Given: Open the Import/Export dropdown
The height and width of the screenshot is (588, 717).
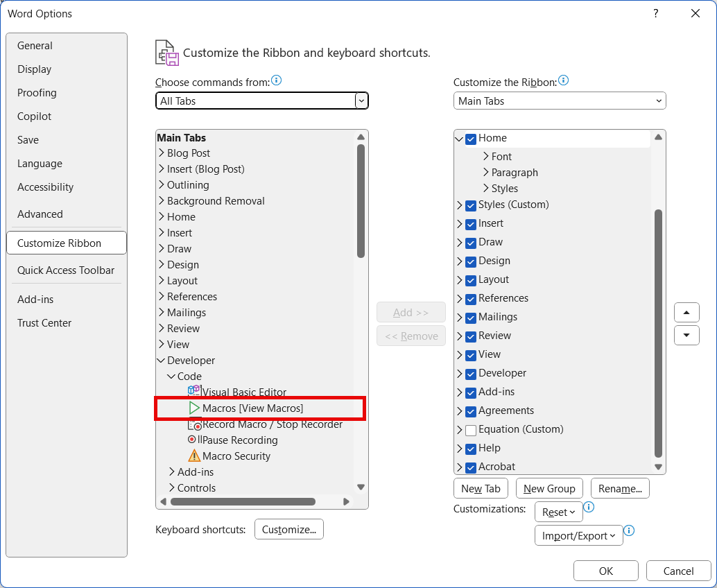Looking at the screenshot, I should pyautogui.click(x=578, y=535).
